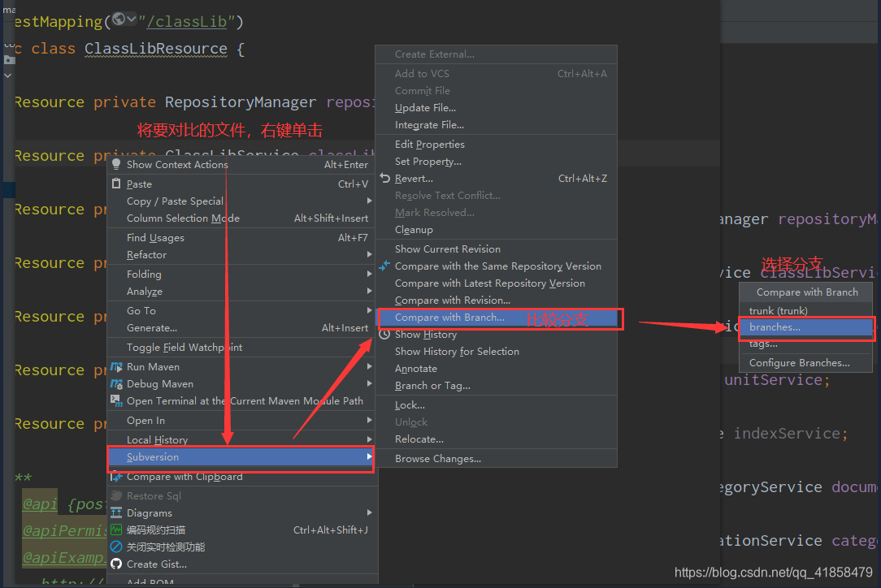This screenshot has height=588, width=881.
Task: Click the blue 关闭实时检测功能 icon
Action: click(x=116, y=547)
